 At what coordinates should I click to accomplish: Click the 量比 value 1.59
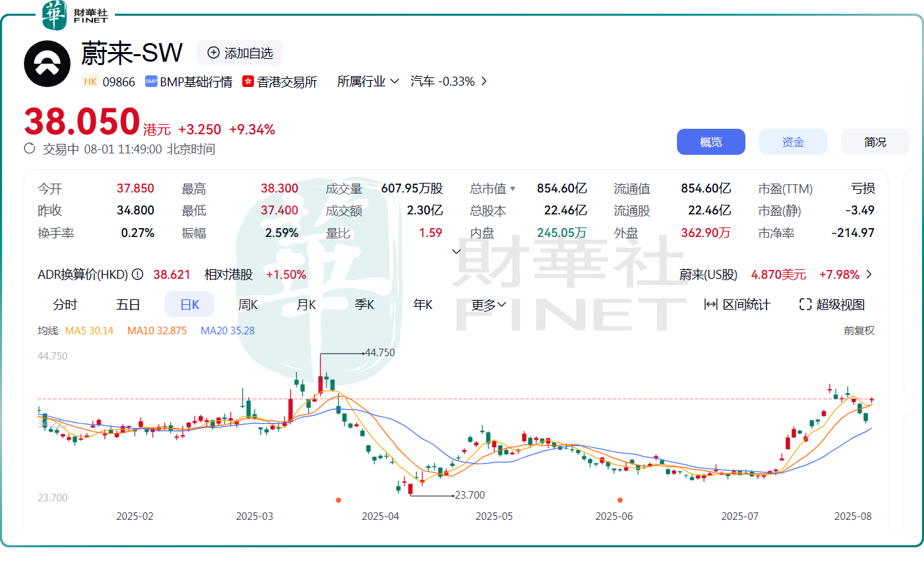tap(431, 233)
